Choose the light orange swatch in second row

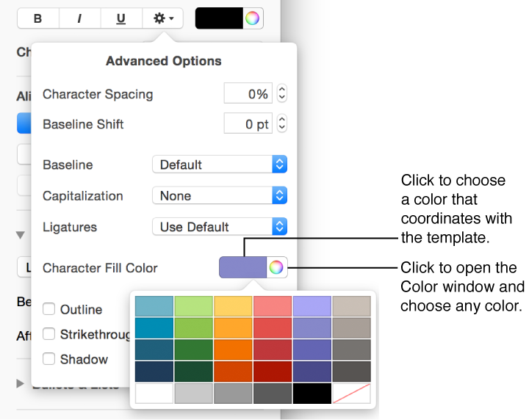(x=233, y=328)
